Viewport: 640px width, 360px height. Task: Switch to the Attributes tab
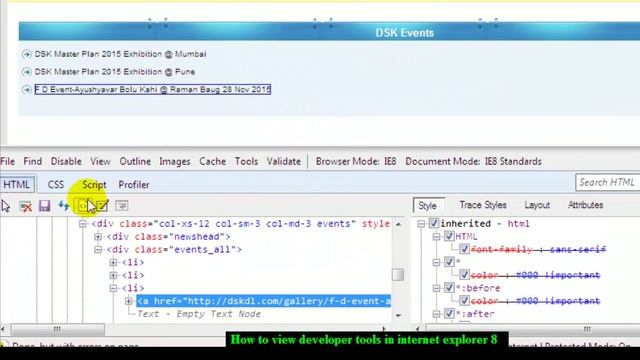(585, 205)
